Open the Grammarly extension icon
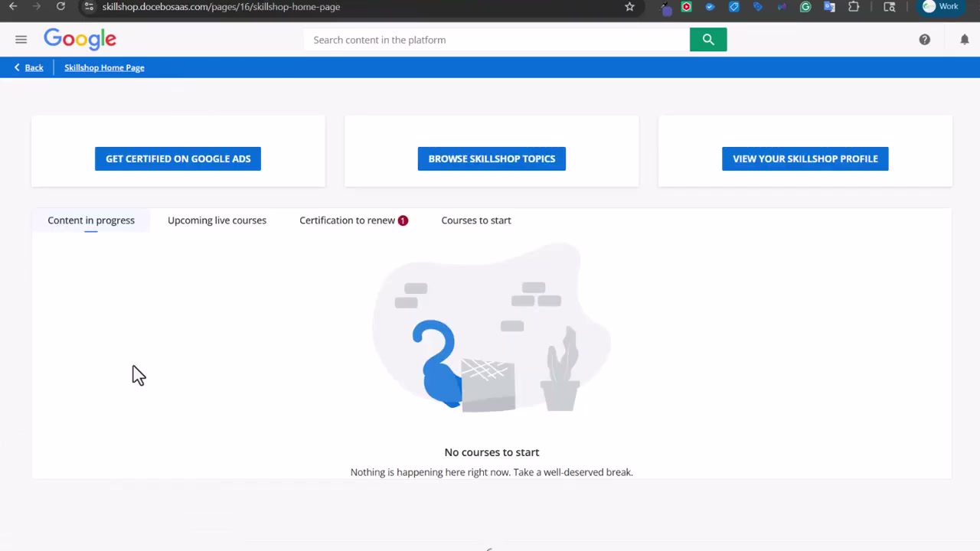 pyautogui.click(x=805, y=7)
